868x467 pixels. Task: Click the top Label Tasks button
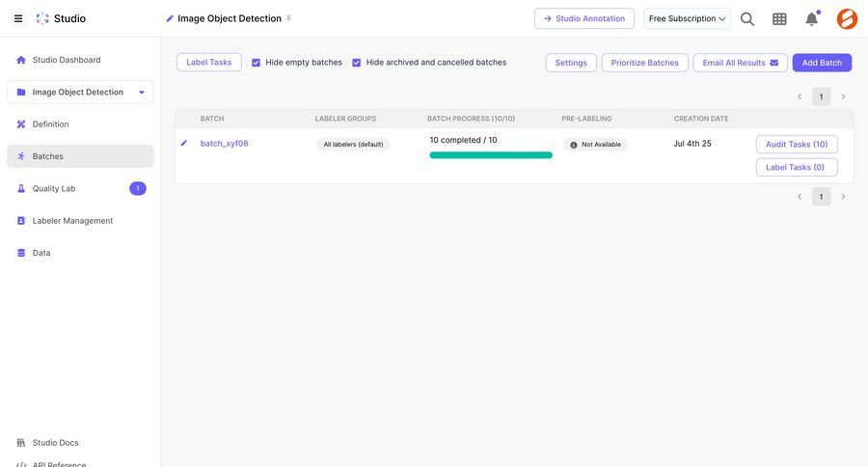tap(209, 63)
